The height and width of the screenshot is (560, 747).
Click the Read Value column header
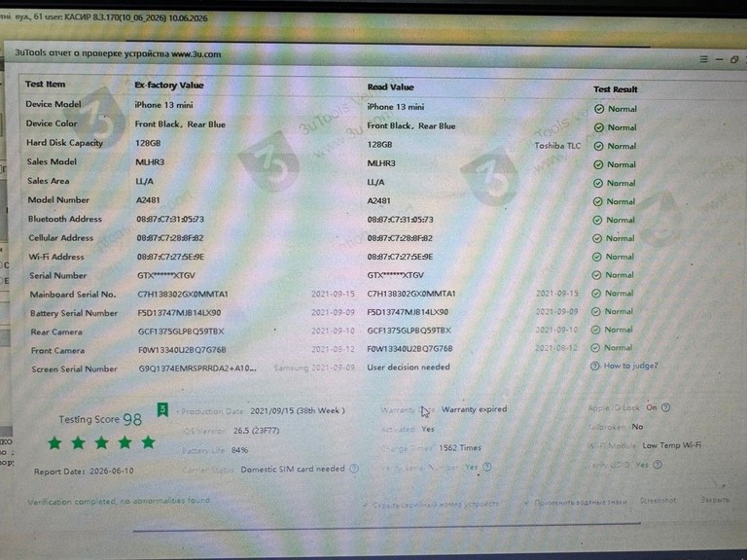click(x=391, y=87)
